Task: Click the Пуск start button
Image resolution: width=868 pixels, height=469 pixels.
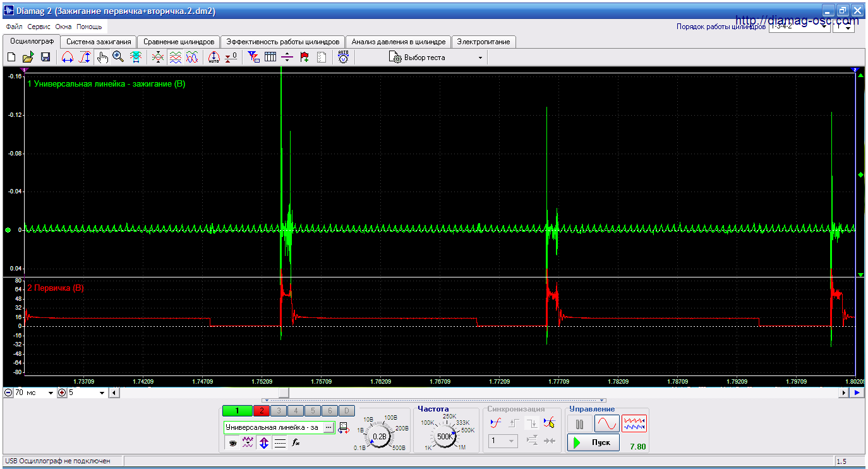Action: point(593,442)
